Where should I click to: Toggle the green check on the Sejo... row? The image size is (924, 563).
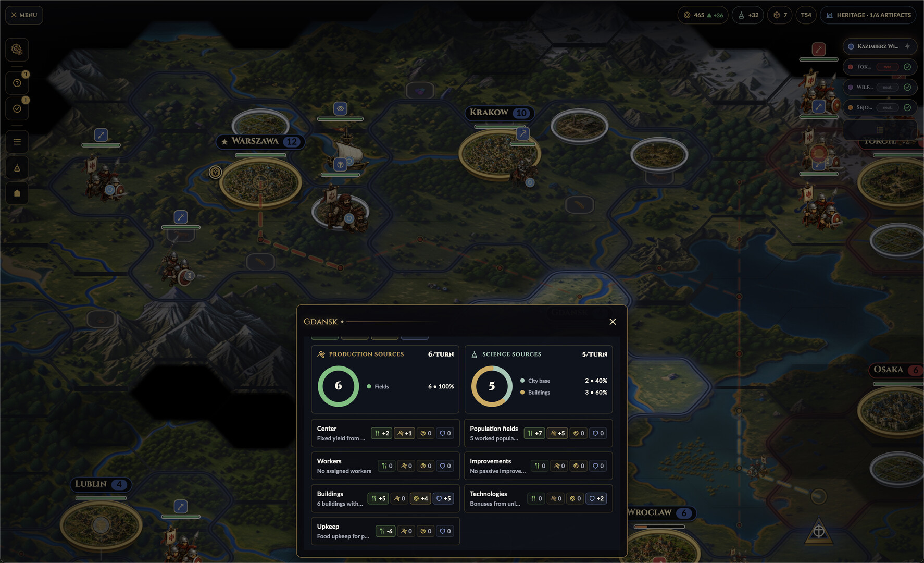[907, 107]
